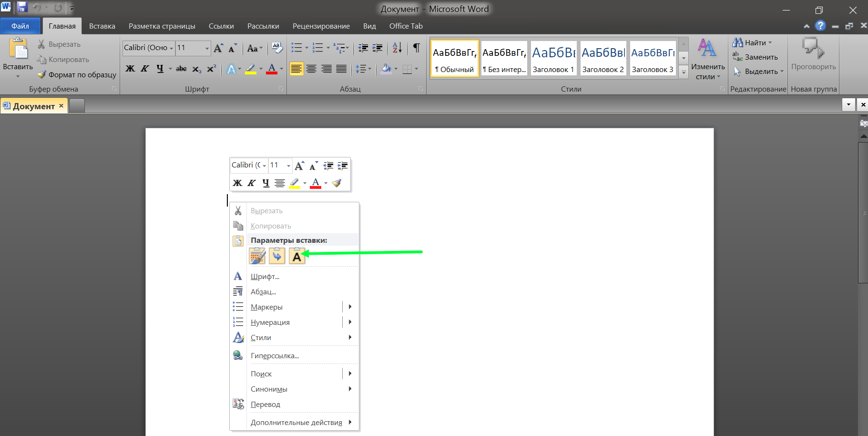Clear formatting with the eraser icon
The height and width of the screenshot is (436, 868).
click(277, 48)
